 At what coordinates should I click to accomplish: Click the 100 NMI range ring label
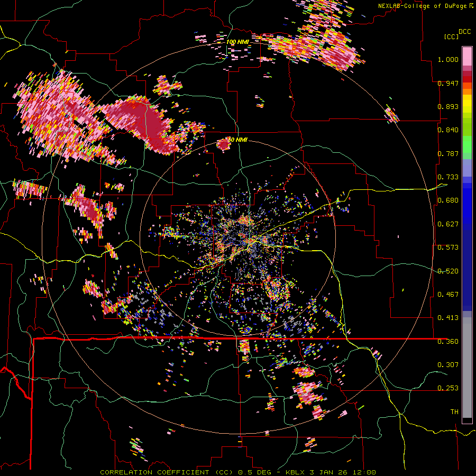(237, 42)
